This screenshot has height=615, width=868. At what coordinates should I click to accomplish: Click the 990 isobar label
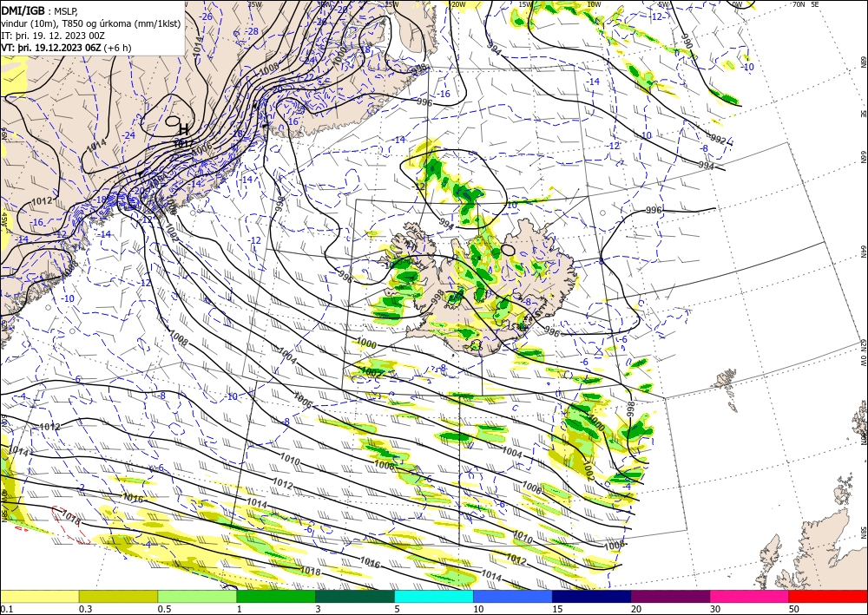tap(687, 42)
